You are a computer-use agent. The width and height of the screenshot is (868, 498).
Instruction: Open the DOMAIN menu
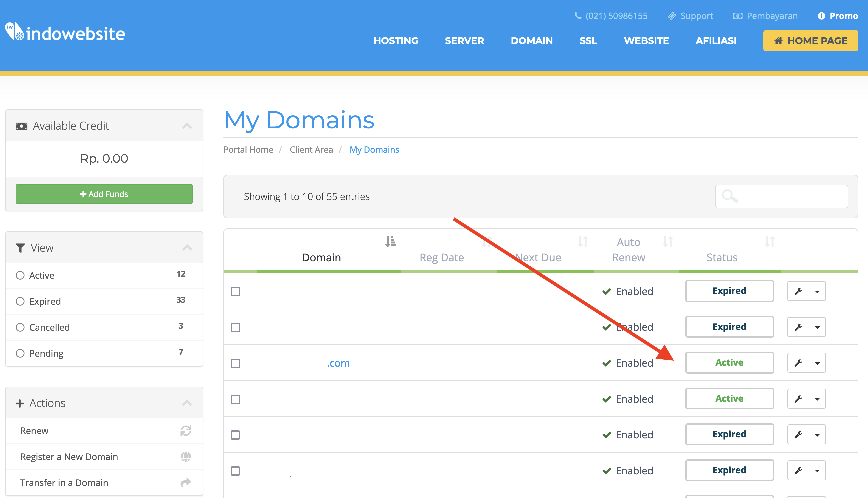tap(531, 41)
